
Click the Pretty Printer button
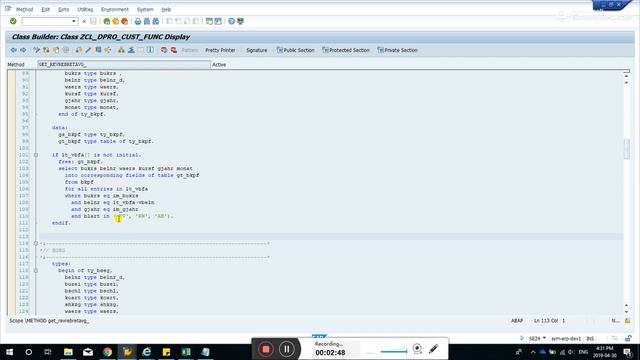220,50
